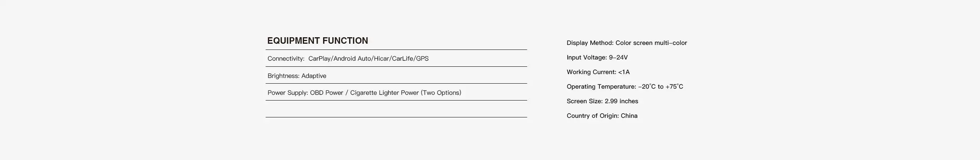Click the word Adaptive
The height and width of the screenshot is (160, 980).
tap(314, 76)
